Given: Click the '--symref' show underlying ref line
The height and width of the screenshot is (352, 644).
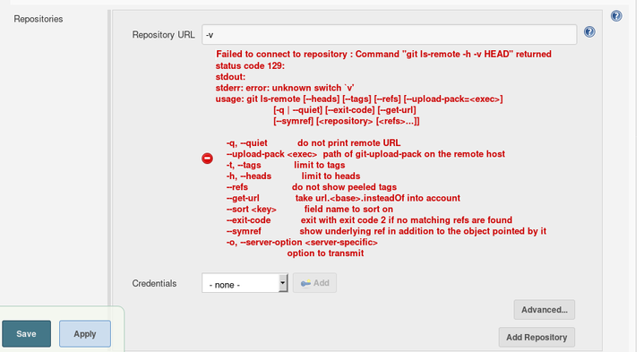Looking at the screenshot, I should 386,231.
